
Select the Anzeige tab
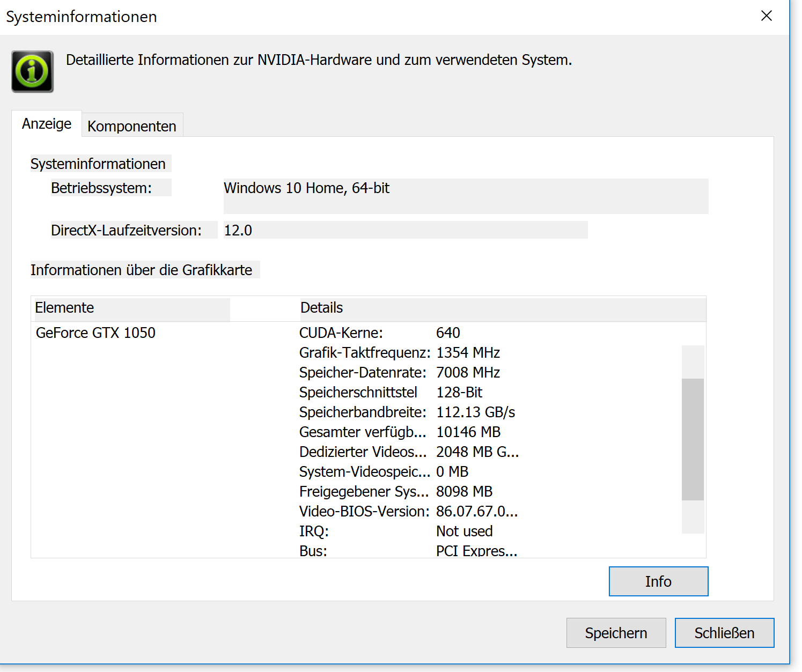pyautogui.click(x=47, y=124)
